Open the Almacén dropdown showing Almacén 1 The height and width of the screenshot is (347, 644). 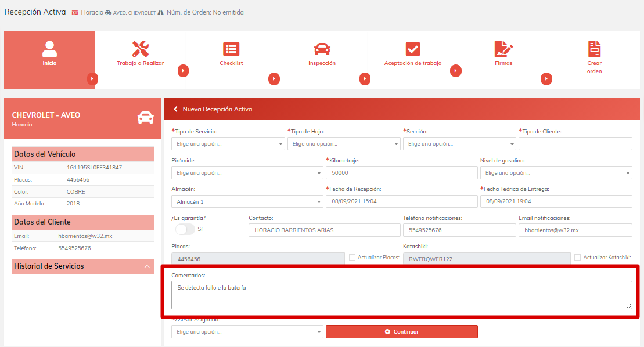pos(247,201)
